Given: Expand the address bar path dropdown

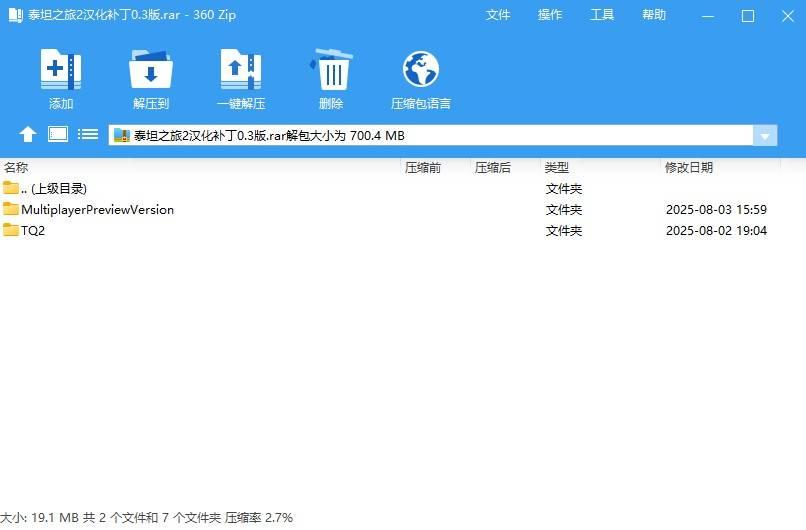Looking at the screenshot, I should [x=765, y=136].
